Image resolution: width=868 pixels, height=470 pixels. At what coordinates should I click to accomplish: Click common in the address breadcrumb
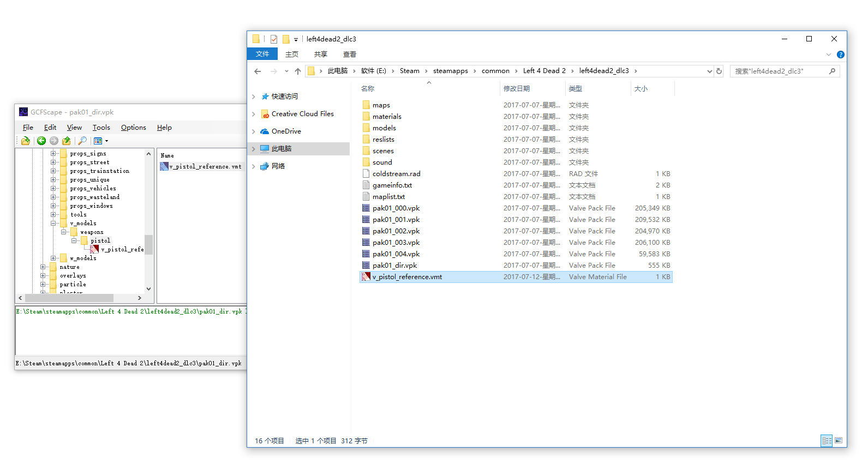point(495,71)
